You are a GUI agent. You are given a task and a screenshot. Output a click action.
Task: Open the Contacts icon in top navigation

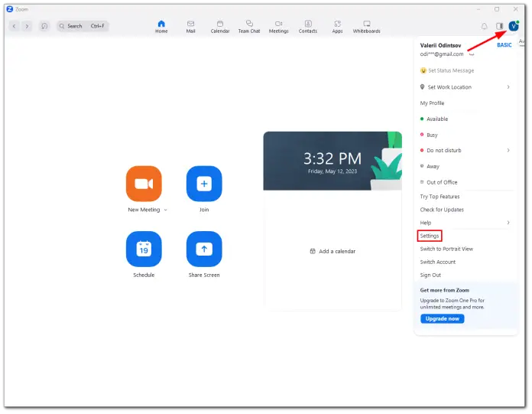[x=308, y=27]
